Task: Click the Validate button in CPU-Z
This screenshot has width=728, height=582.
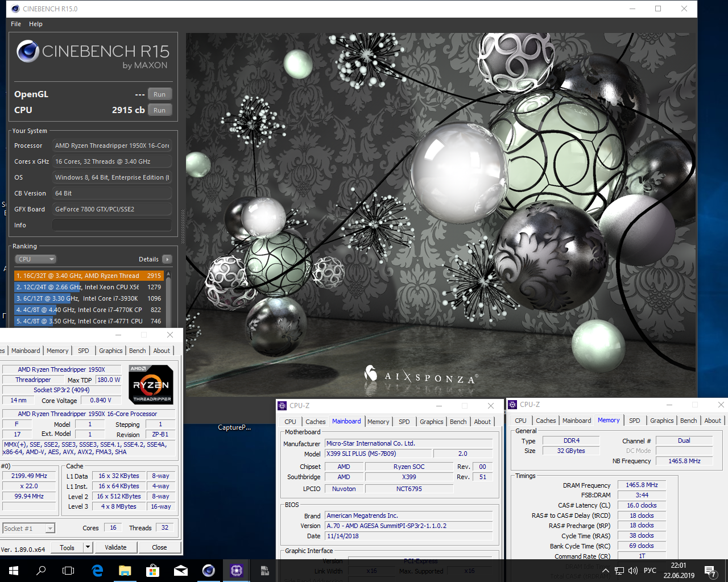Action: coord(115,547)
